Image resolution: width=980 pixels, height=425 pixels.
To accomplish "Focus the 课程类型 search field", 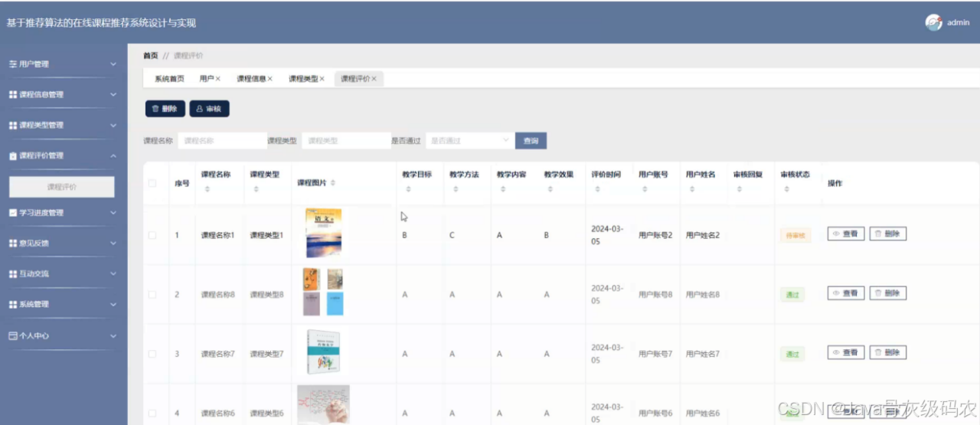I will click(x=346, y=141).
